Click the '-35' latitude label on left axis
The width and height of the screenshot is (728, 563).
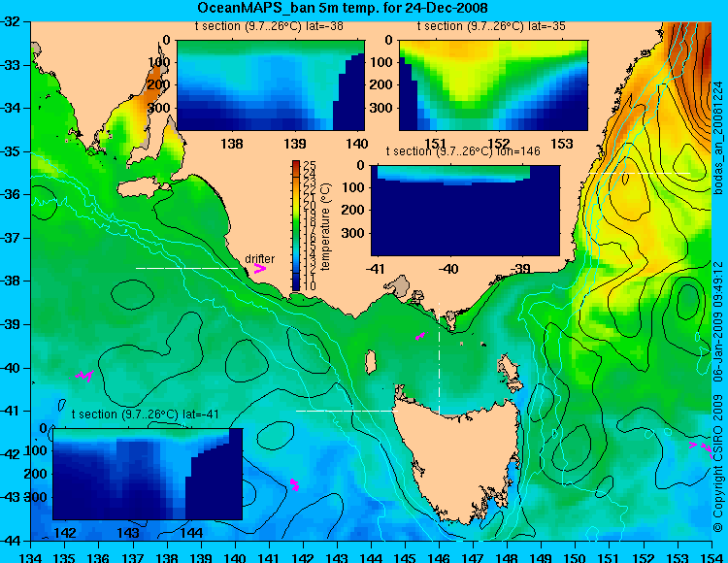(12, 151)
